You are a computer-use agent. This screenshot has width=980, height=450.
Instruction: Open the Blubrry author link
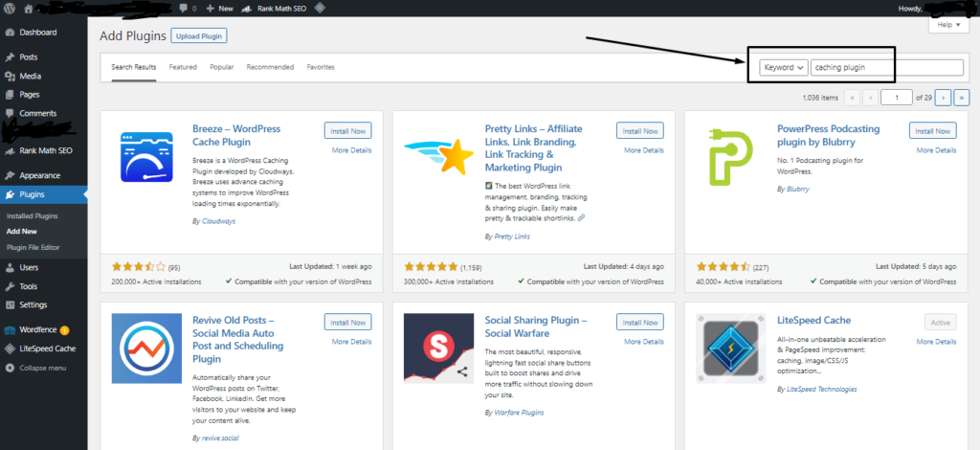tap(797, 189)
